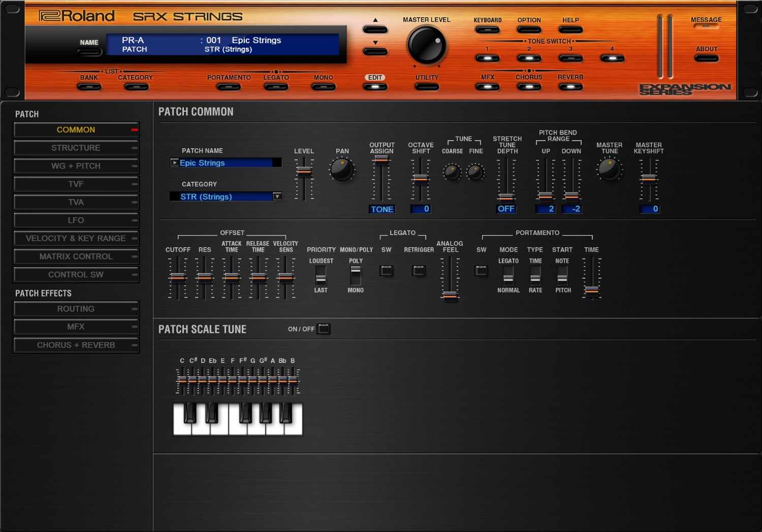This screenshot has height=532, width=762.
Task: Click the ABOUT button
Action: click(x=706, y=58)
